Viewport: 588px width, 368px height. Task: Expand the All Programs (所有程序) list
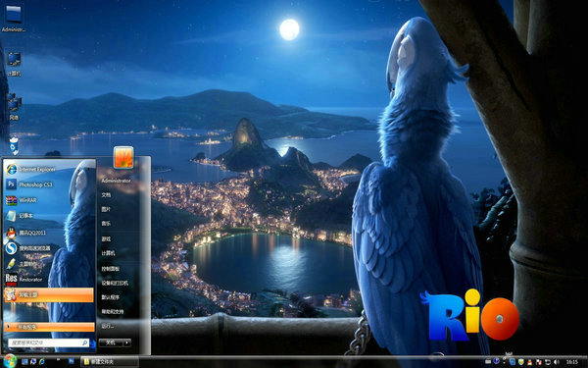pos(49,327)
